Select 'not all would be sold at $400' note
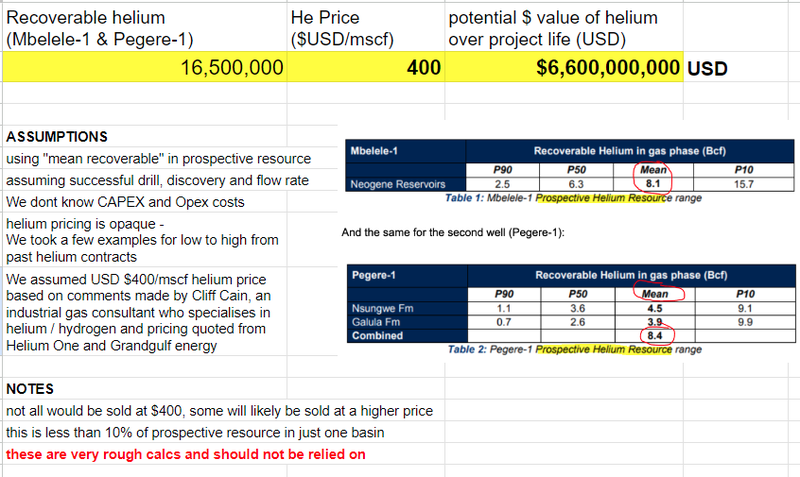Viewport: 800px width, 477px height. 219,411
